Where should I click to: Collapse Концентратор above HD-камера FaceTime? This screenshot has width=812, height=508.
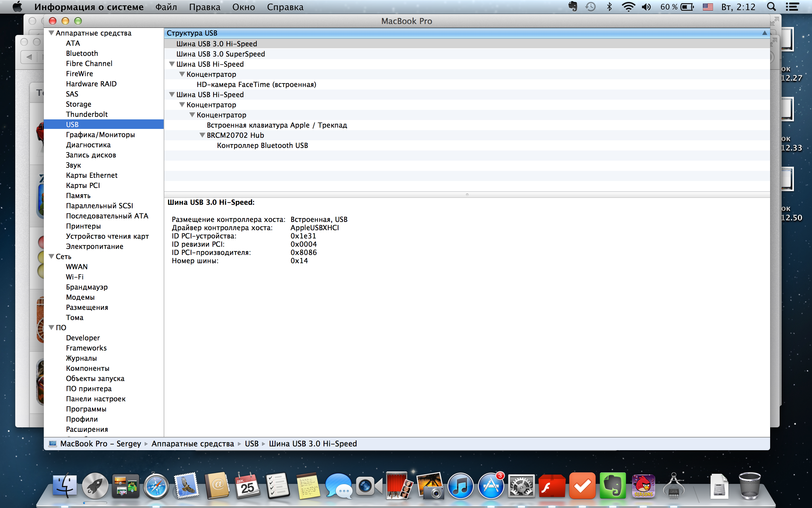click(182, 74)
